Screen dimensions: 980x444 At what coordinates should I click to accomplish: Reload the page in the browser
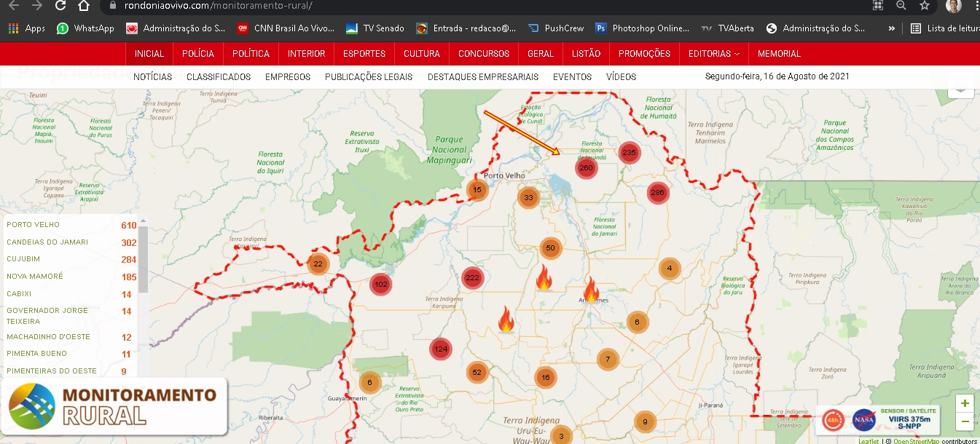coord(60,6)
